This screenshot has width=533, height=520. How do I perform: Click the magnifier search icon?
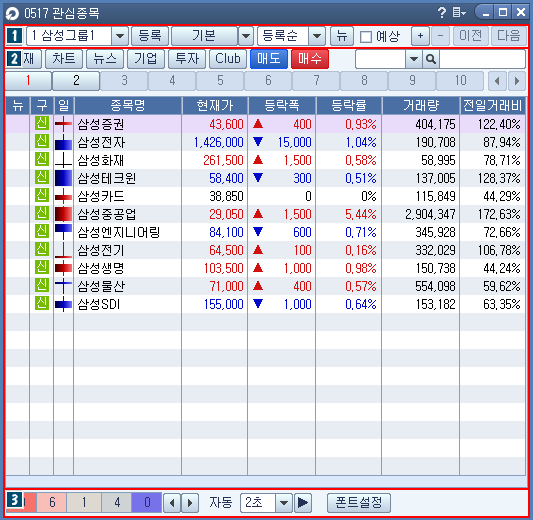[431, 59]
